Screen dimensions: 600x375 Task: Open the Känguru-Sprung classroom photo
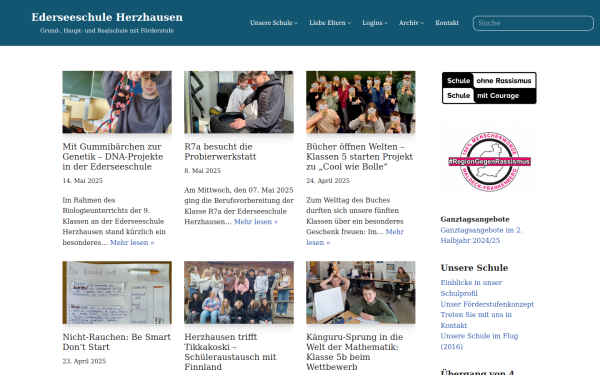360,292
